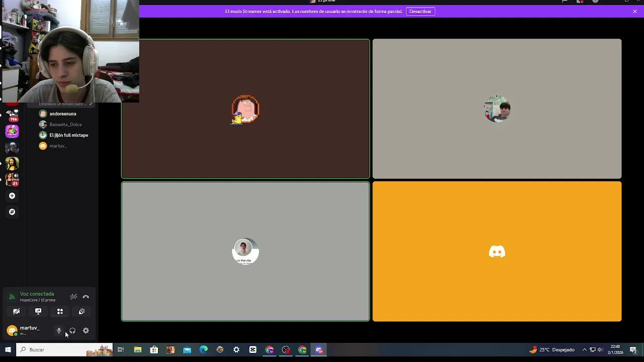Open taskbar clock and calendar
The width and height of the screenshot is (644, 362).
coord(615,350)
